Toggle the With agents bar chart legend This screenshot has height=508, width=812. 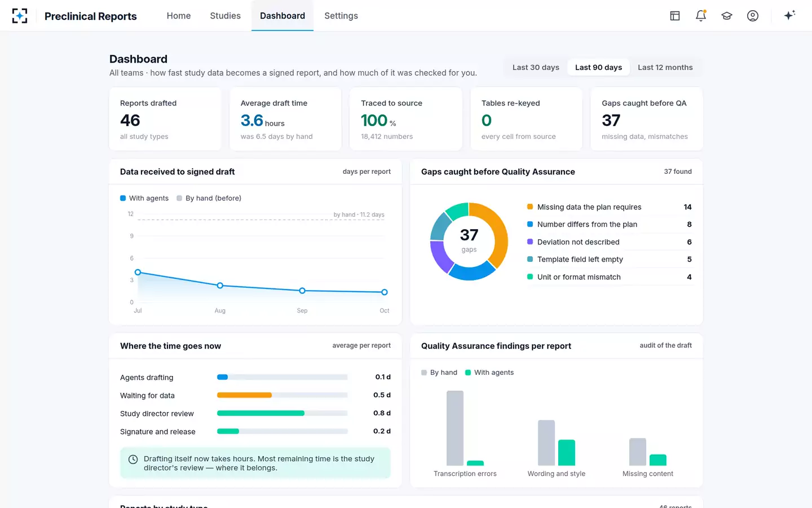point(489,373)
